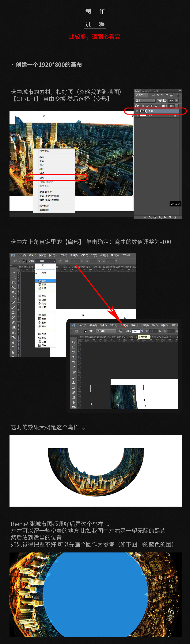The image size is (190, 644).
Task: Choose 水平翻转 in the context menu
Action: pos(54,206)
